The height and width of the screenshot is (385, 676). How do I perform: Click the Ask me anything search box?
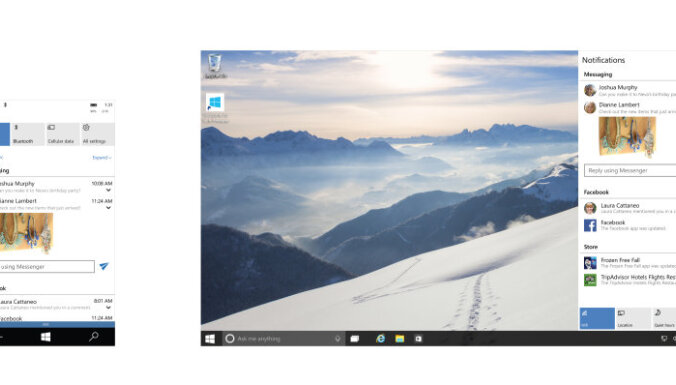click(285, 339)
